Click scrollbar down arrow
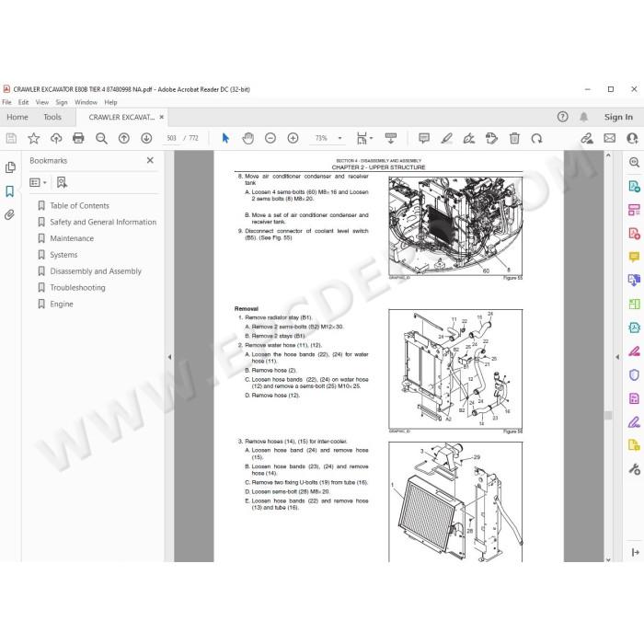 608,559
